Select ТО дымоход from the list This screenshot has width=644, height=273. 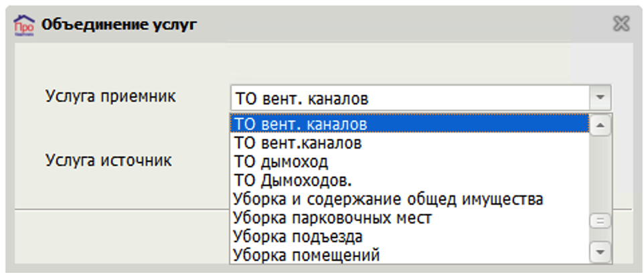click(x=410, y=162)
